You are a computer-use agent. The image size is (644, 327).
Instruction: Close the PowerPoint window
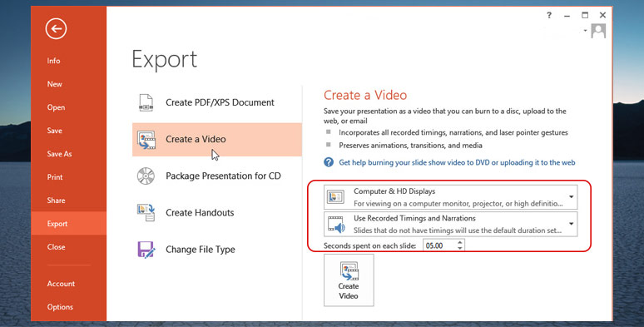602,15
